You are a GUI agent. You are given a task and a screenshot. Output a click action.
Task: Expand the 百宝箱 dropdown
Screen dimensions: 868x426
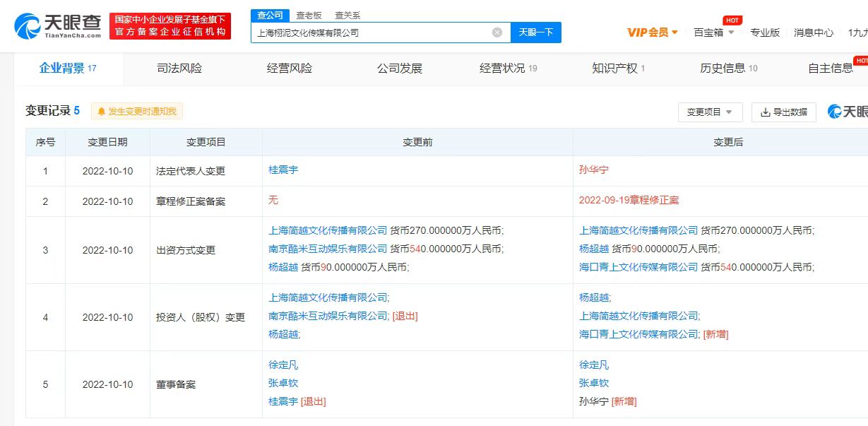coord(731,32)
